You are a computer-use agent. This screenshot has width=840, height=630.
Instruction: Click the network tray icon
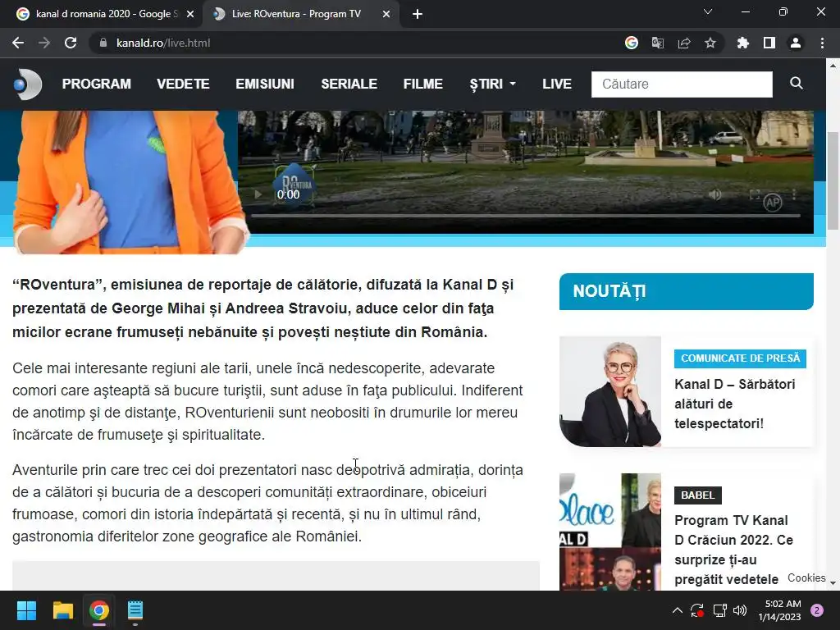(719, 610)
